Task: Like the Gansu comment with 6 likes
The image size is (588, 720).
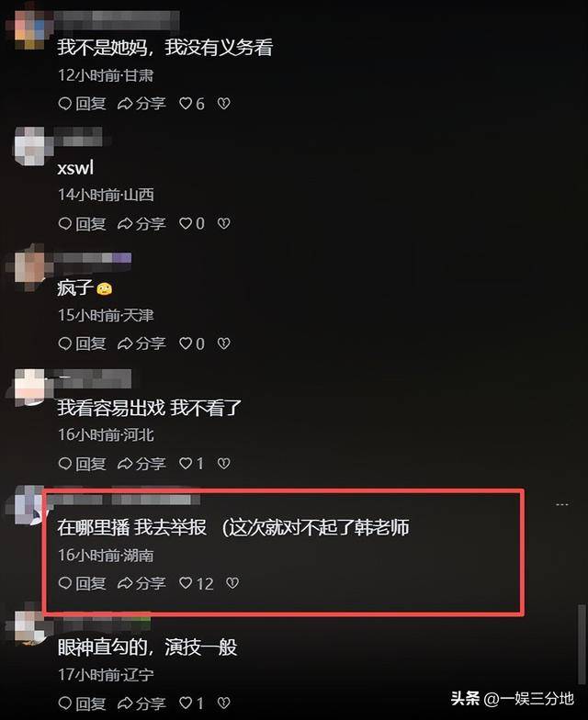Action: click(191, 103)
